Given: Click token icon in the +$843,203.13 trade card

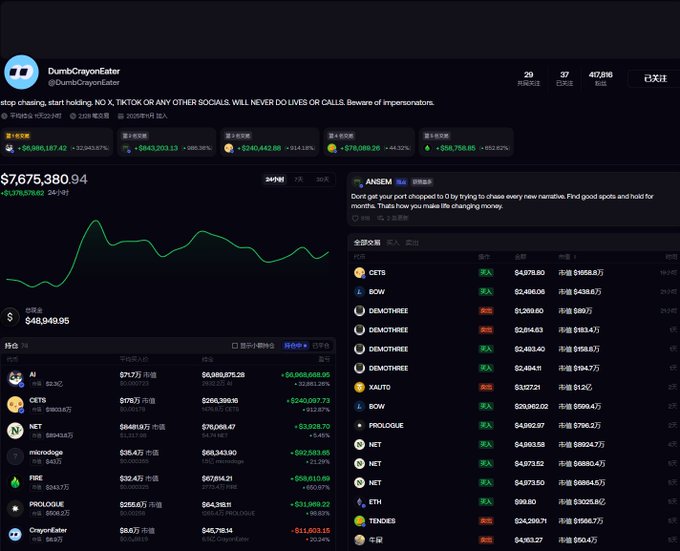Looking at the screenshot, I should point(126,149).
